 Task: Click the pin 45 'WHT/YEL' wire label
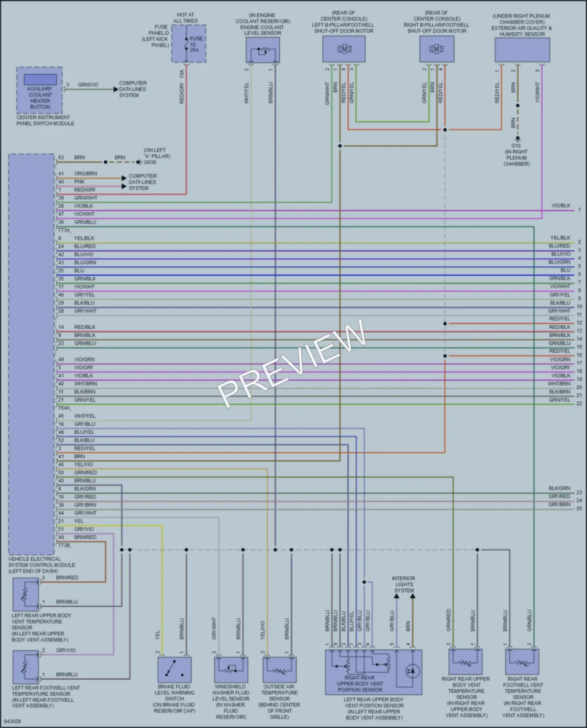(85, 416)
